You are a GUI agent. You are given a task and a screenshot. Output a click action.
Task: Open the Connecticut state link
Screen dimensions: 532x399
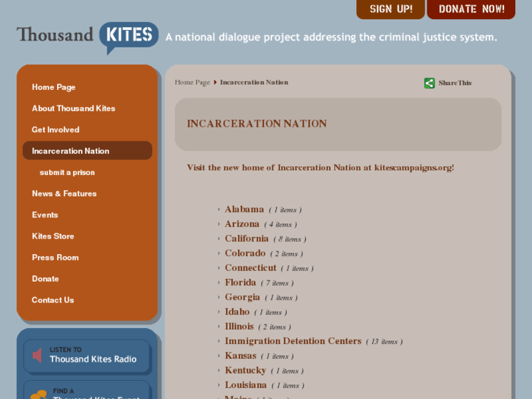point(250,267)
